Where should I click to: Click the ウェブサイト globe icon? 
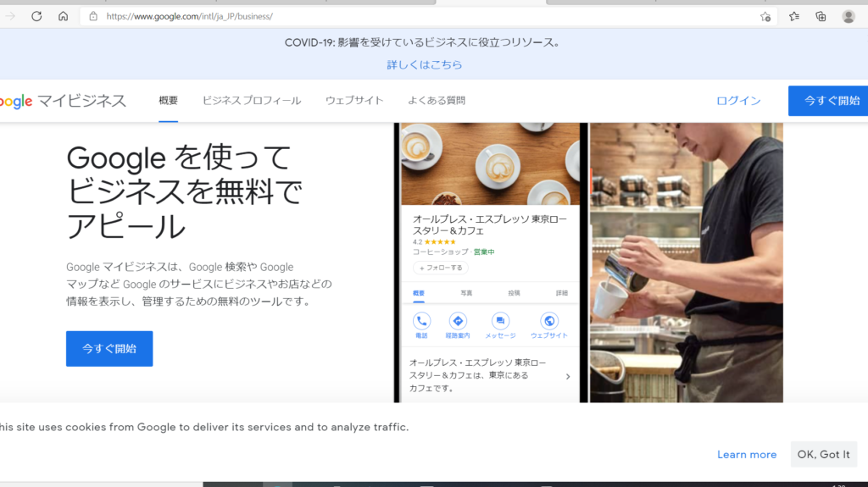pos(549,321)
